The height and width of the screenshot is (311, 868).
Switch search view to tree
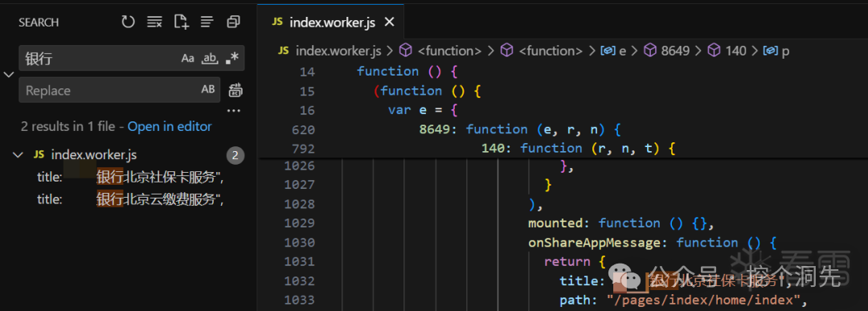click(207, 23)
